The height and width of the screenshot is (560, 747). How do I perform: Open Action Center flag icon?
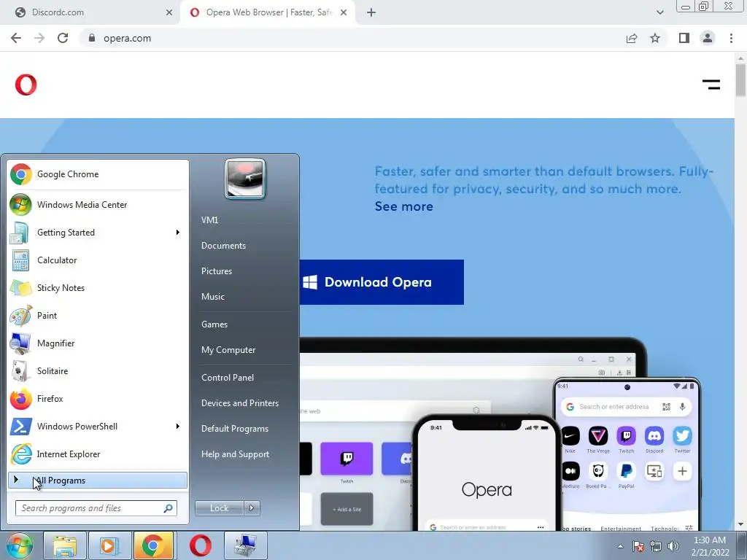coord(638,546)
